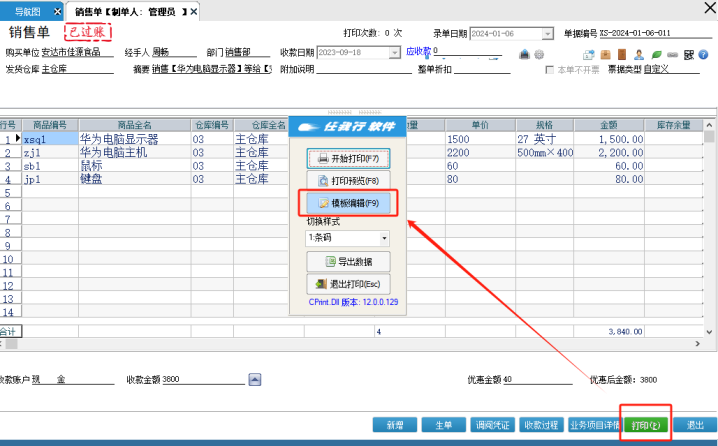Click the 收款账户 field
The width and height of the screenshot is (718, 446).
pyautogui.click(x=73, y=380)
